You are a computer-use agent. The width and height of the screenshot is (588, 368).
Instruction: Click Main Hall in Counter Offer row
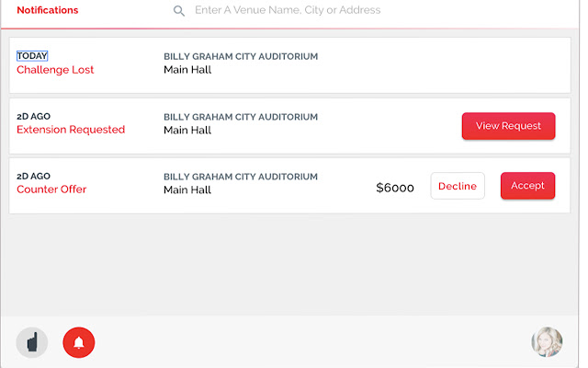(x=187, y=190)
